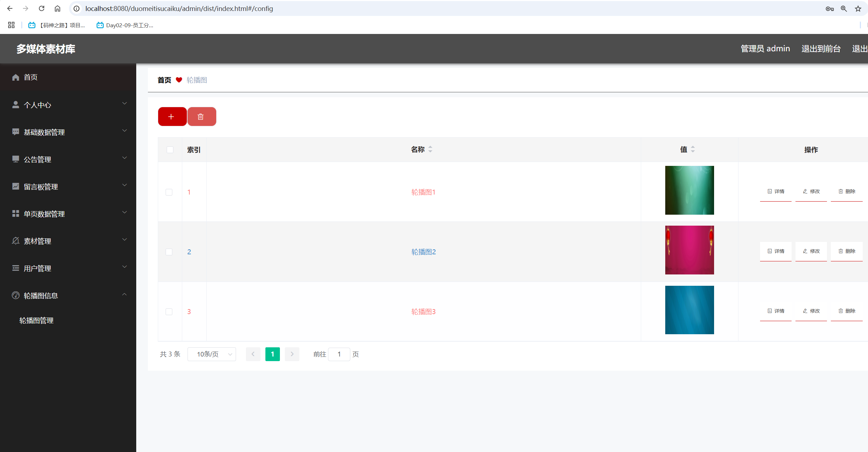Expand the 公告管理 menu chevron

(125, 158)
